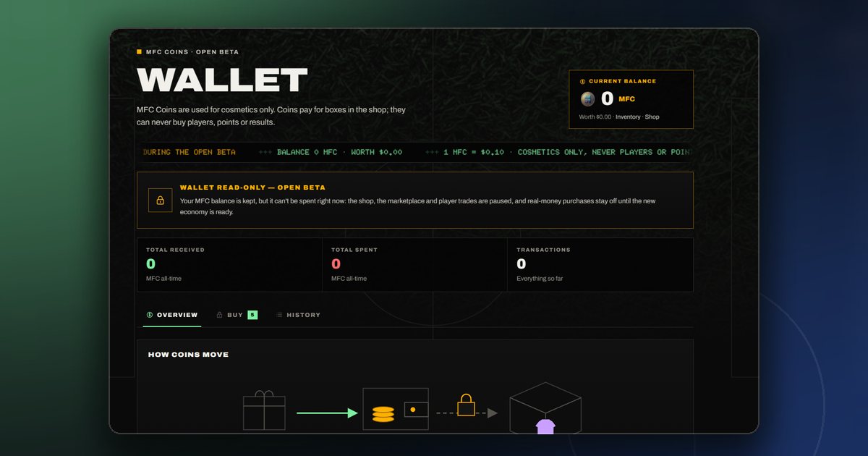
Task: Click the Inventory link in balance card
Action: 628,117
